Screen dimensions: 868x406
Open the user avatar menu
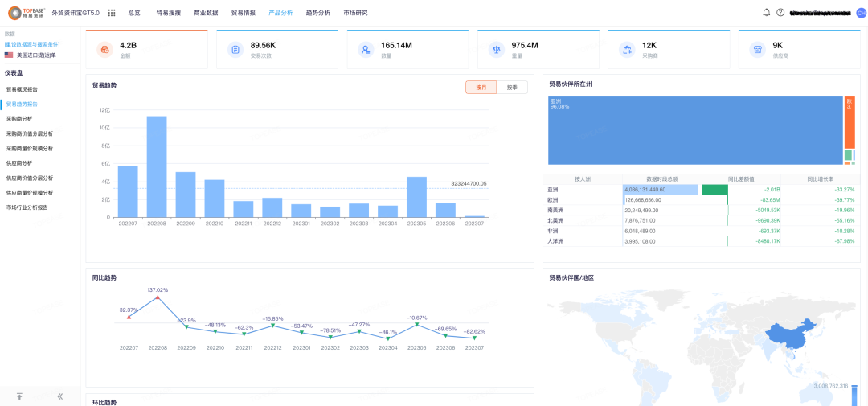pyautogui.click(x=860, y=13)
